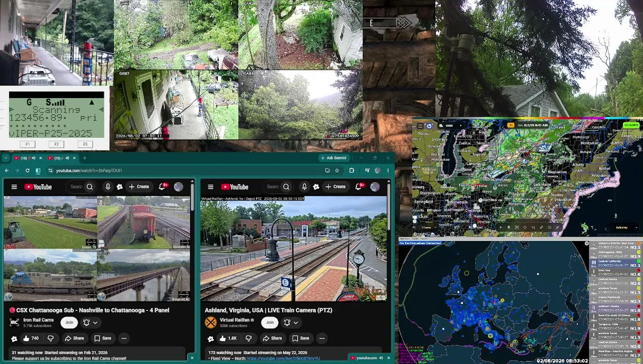Open browser media controls icon
The image size is (643, 364).
tap(367, 170)
